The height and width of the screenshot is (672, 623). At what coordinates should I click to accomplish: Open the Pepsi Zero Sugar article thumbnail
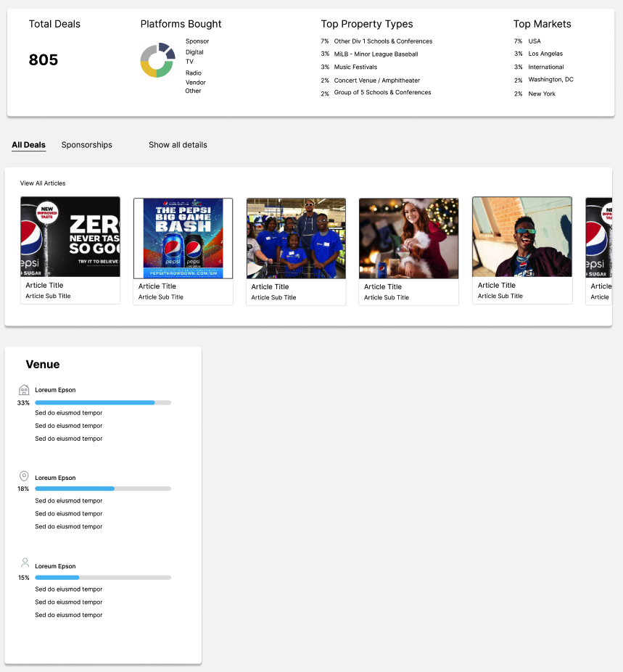click(x=70, y=236)
